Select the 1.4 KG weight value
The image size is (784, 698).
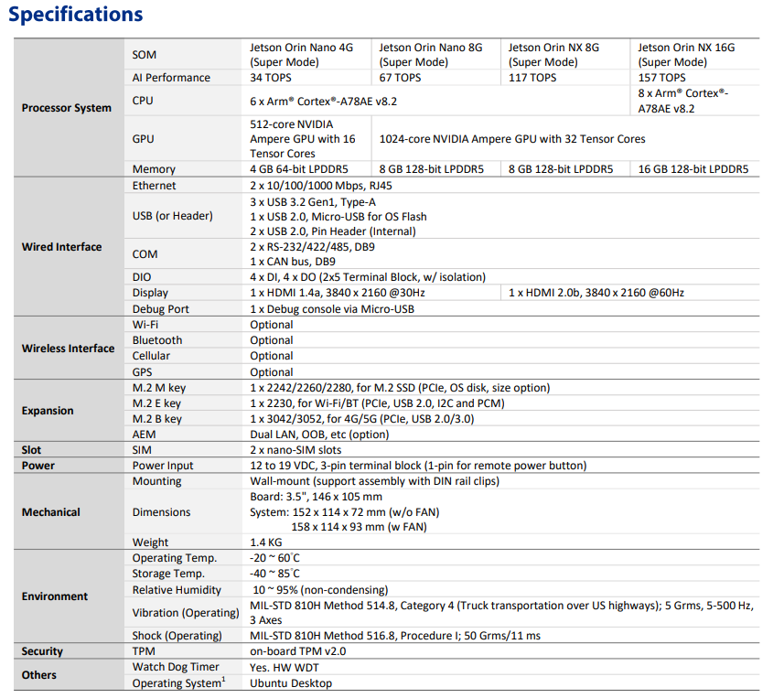[x=266, y=542]
